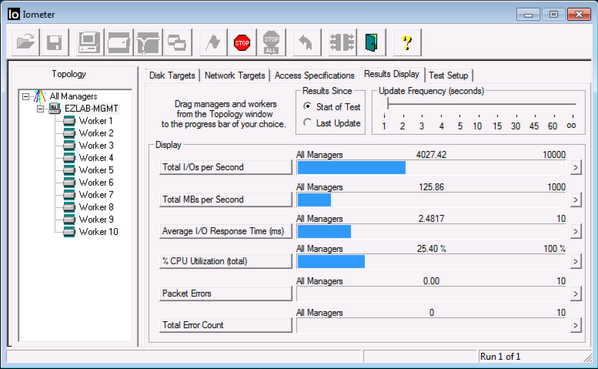The image size is (598, 369).
Task: Open arrow options for Total Error Count
Action: pos(575,325)
